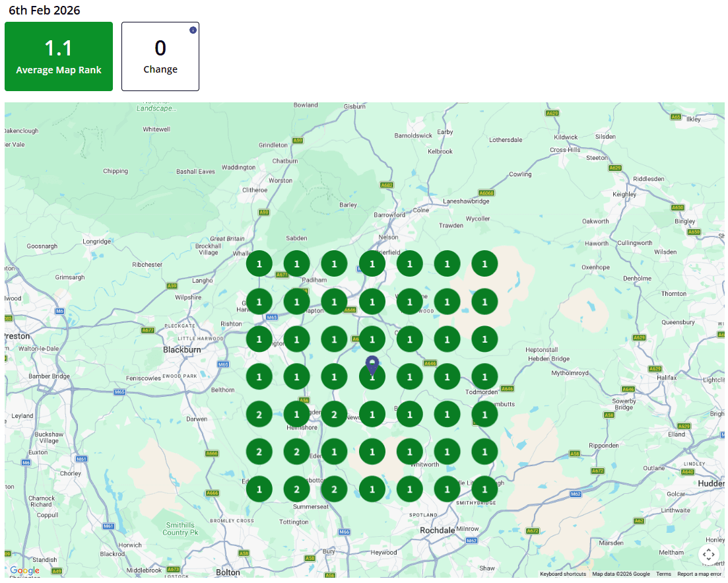Click the info icon on the Change card
Image resolution: width=728 pixels, height=583 pixels.
pyautogui.click(x=193, y=30)
